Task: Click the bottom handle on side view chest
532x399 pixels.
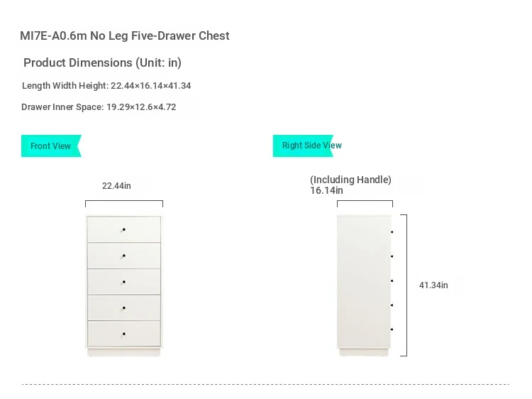Action: (392, 329)
